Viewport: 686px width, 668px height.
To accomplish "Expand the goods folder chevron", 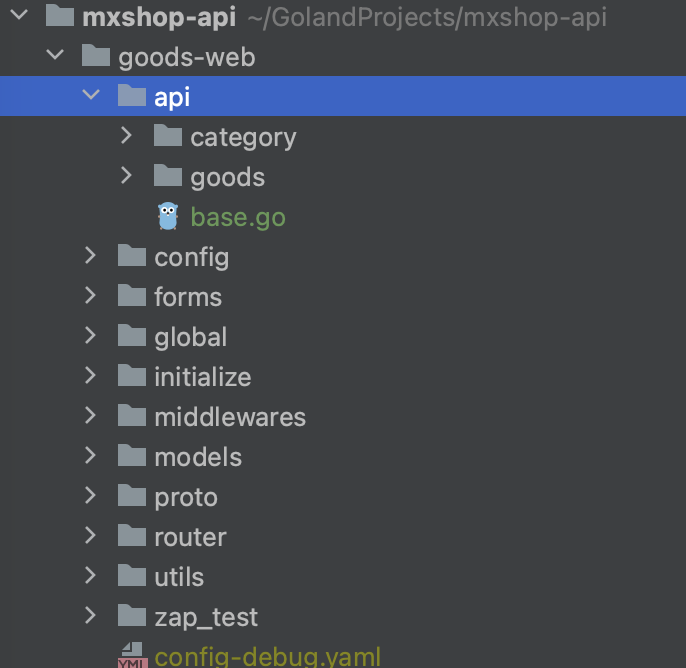I will point(126,176).
